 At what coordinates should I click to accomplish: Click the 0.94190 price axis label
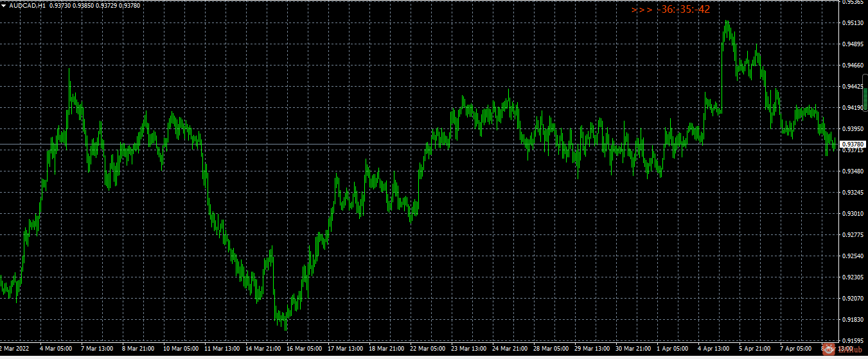[x=853, y=108]
